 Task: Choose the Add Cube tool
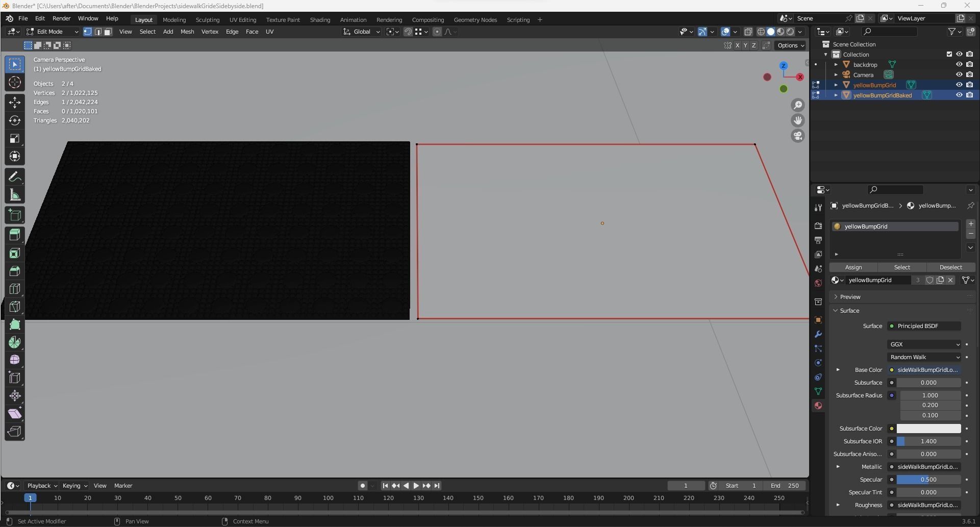click(x=15, y=215)
